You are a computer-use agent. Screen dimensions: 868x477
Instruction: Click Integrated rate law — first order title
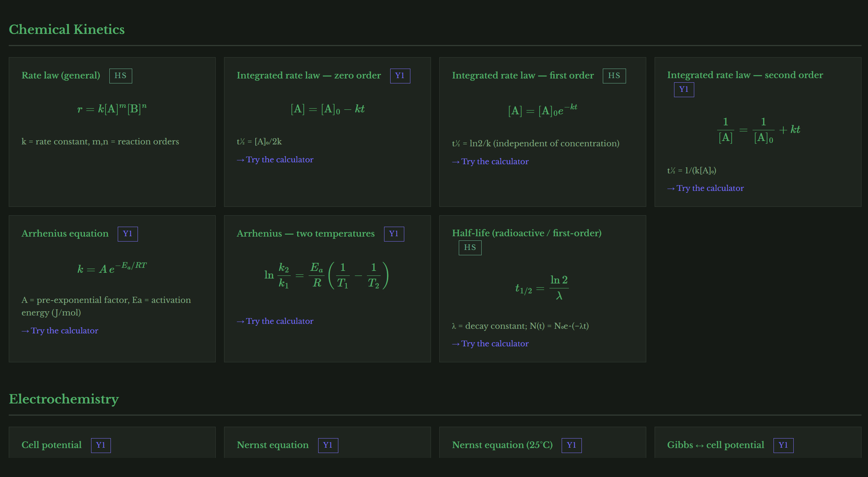pyautogui.click(x=523, y=75)
